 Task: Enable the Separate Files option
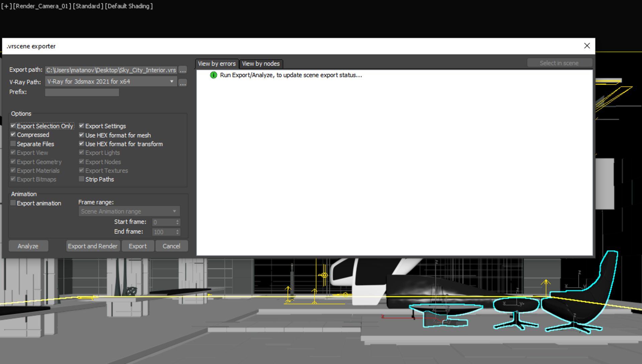13,143
